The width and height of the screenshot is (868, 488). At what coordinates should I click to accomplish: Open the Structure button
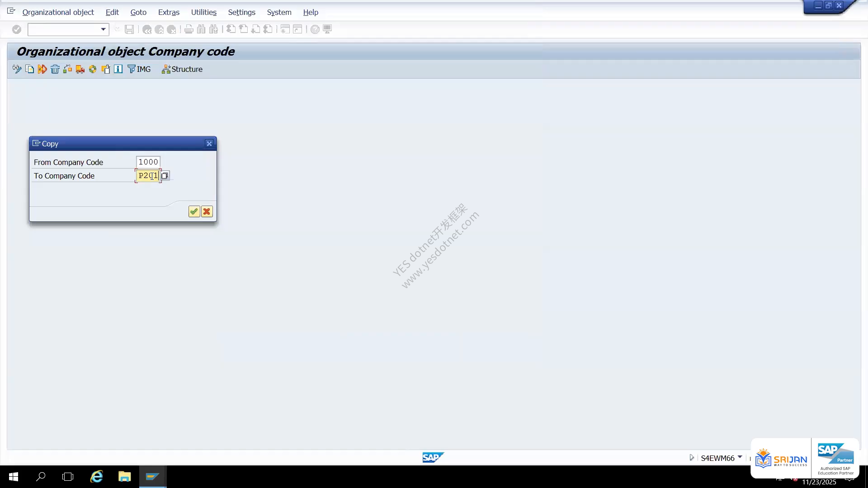click(x=182, y=69)
